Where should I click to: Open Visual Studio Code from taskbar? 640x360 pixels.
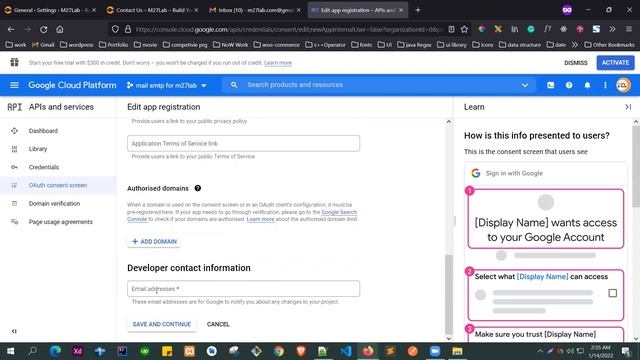pyautogui.click(x=345, y=351)
